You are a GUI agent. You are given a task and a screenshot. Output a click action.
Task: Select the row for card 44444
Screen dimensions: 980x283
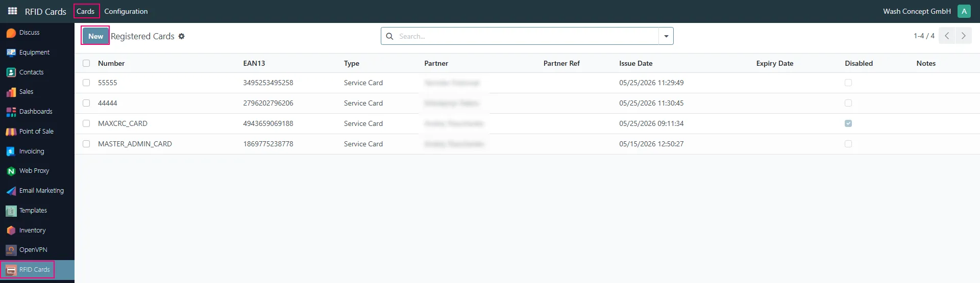[86, 103]
